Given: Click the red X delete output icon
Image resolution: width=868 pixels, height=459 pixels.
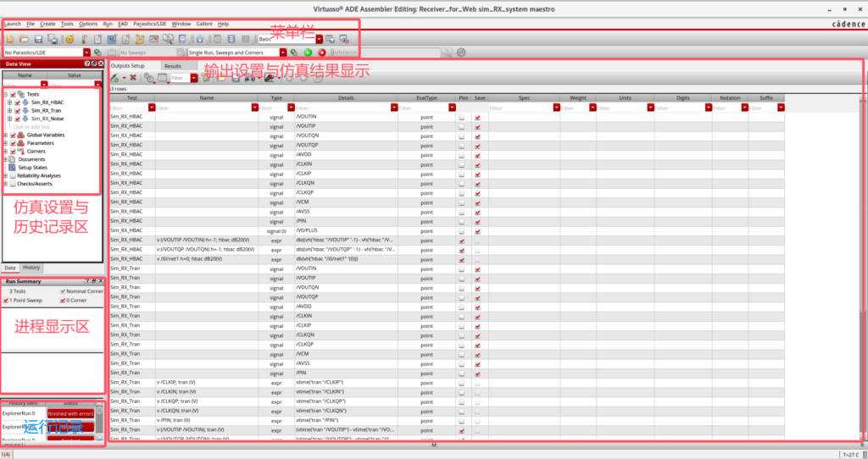Looking at the screenshot, I should coord(133,78).
